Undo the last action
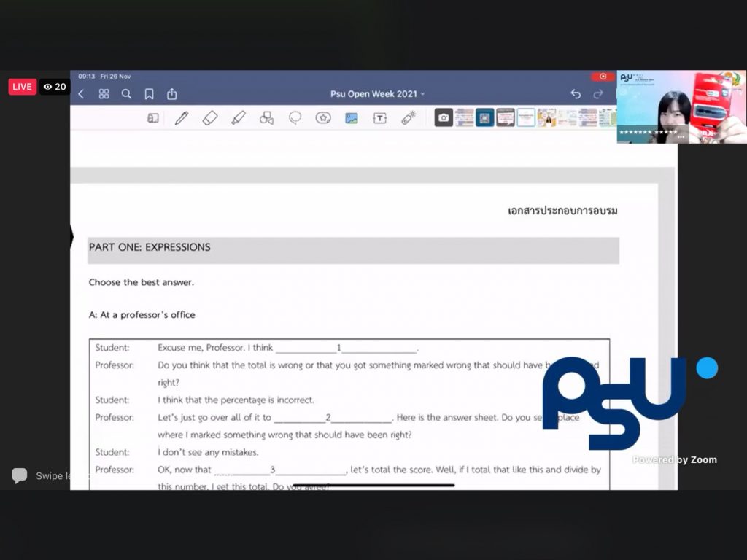The image size is (747, 560). (x=576, y=94)
